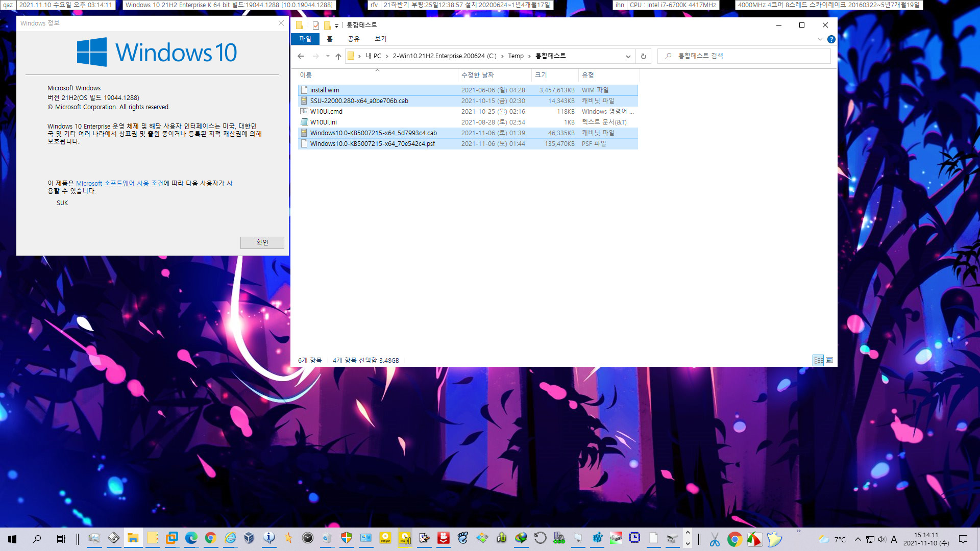Switch Explorer to large icons view layout

coord(829,360)
